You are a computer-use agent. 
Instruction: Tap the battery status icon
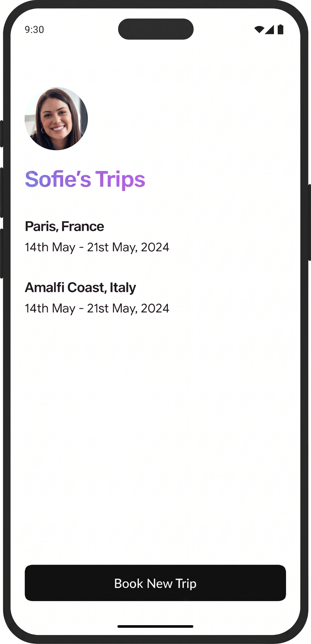[281, 29]
